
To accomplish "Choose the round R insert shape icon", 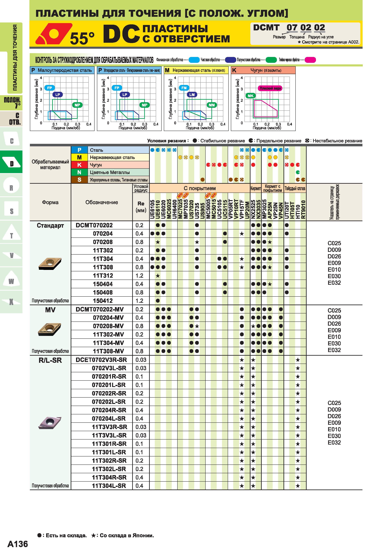I will coord(11,185).
